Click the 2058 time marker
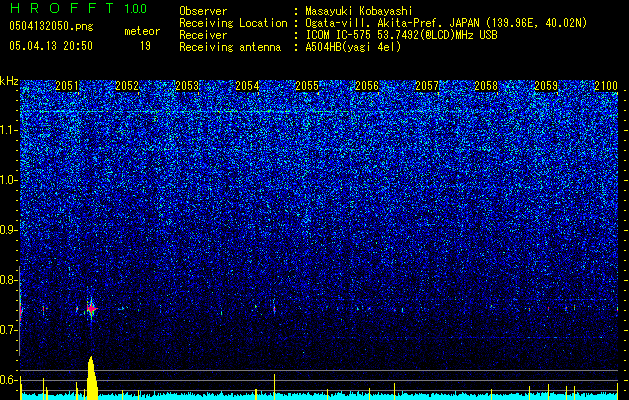This screenshot has width=629, height=400. [x=486, y=86]
